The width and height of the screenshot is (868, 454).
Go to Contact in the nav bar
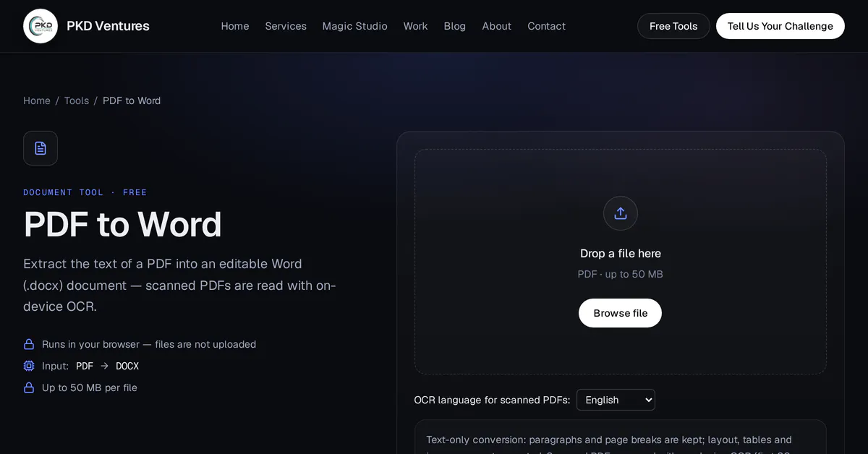[547, 26]
